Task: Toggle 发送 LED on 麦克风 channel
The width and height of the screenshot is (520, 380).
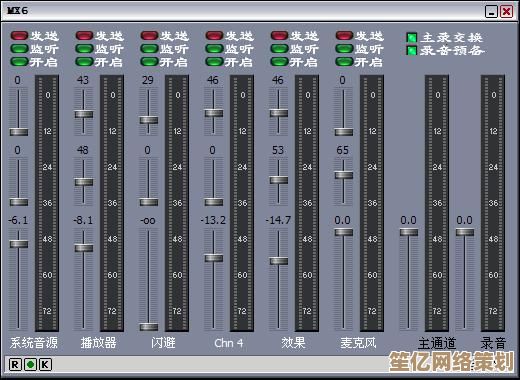Action: (344, 36)
